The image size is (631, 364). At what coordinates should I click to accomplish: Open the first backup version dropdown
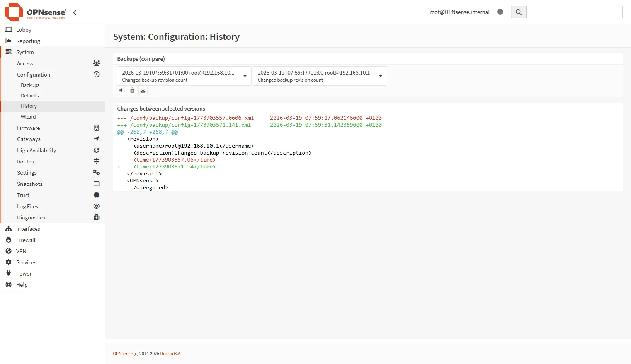184,76
